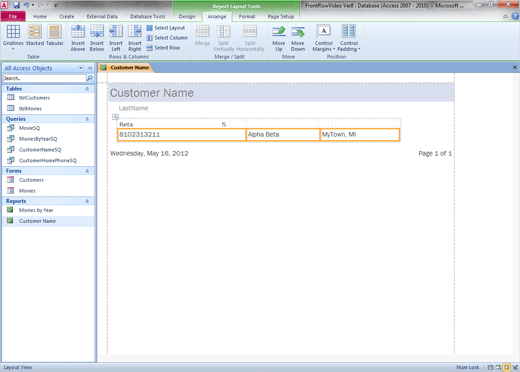Select the CustomerHomePhoneSQ query

pos(48,161)
